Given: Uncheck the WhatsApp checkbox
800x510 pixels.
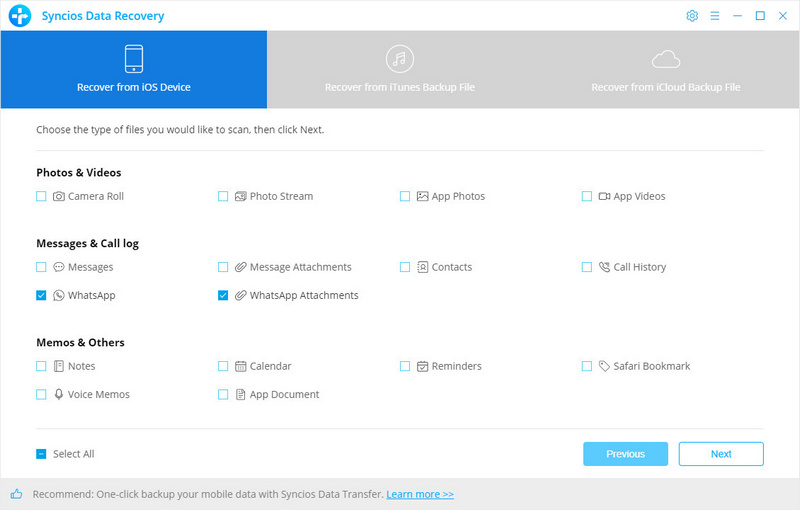Looking at the screenshot, I should coord(41,295).
